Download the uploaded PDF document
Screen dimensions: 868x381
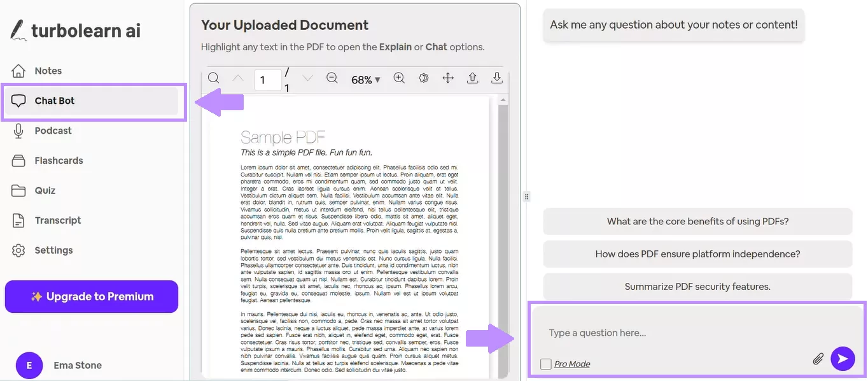click(497, 77)
